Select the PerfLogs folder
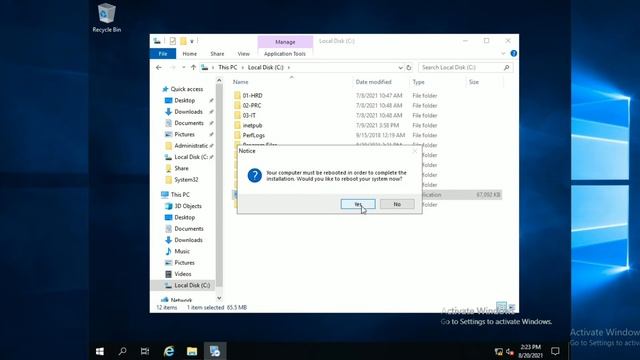Viewport: 640px width, 360px height. click(x=253, y=135)
